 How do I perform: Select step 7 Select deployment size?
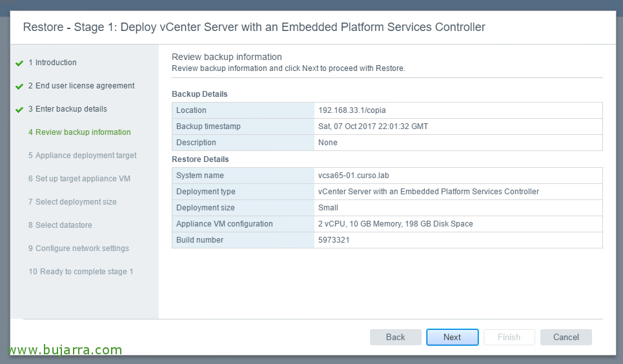[x=72, y=202]
